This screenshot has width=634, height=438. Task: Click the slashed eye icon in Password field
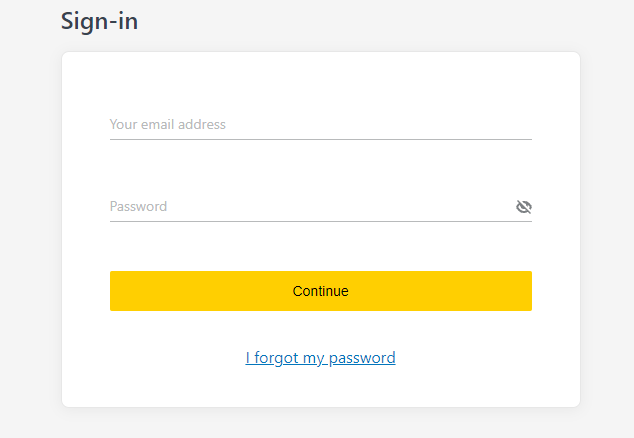524,207
